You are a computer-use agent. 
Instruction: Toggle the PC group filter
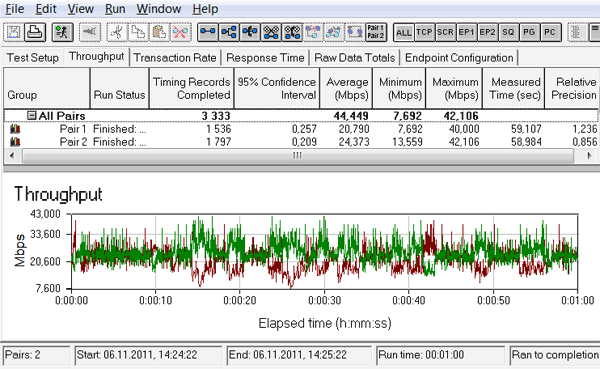[x=550, y=33]
